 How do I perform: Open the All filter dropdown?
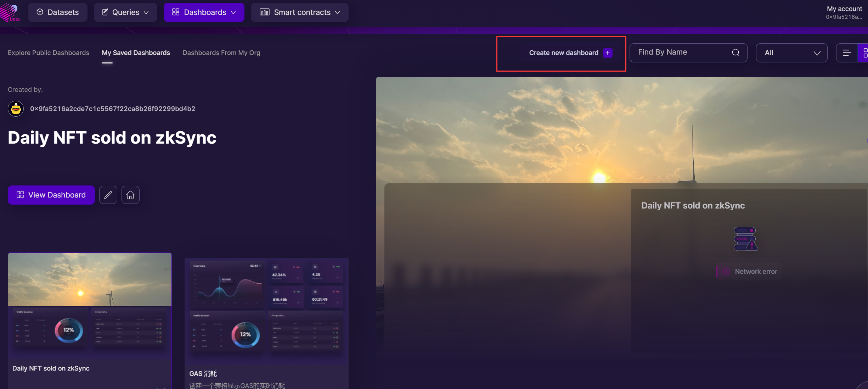tap(791, 53)
